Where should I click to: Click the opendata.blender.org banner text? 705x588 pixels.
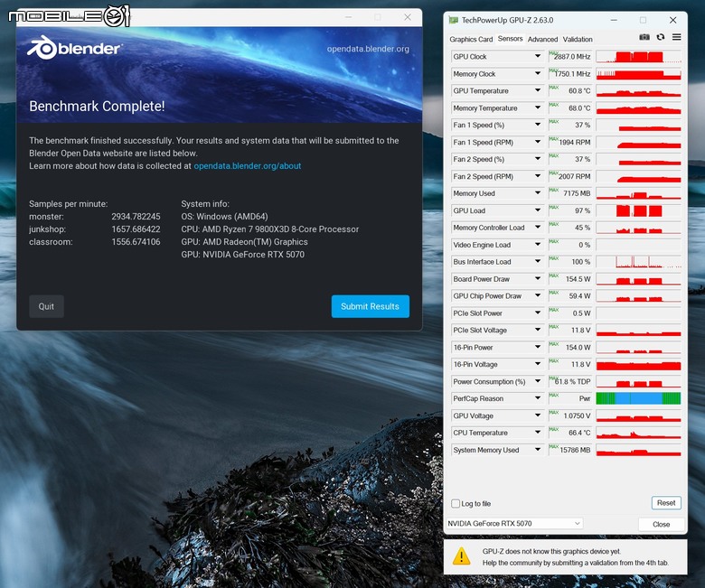pos(368,49)
